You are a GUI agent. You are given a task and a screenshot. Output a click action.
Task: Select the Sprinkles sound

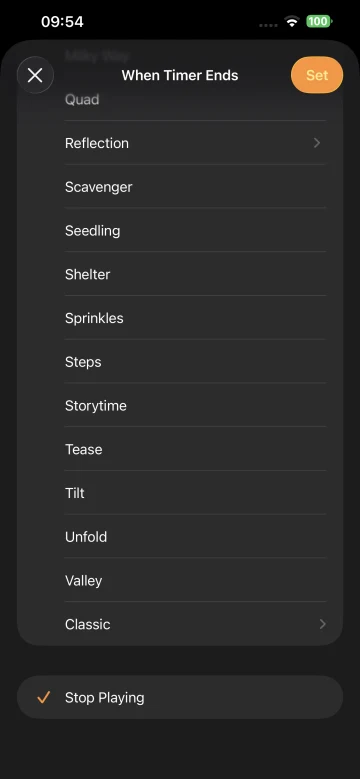(180, 318)
